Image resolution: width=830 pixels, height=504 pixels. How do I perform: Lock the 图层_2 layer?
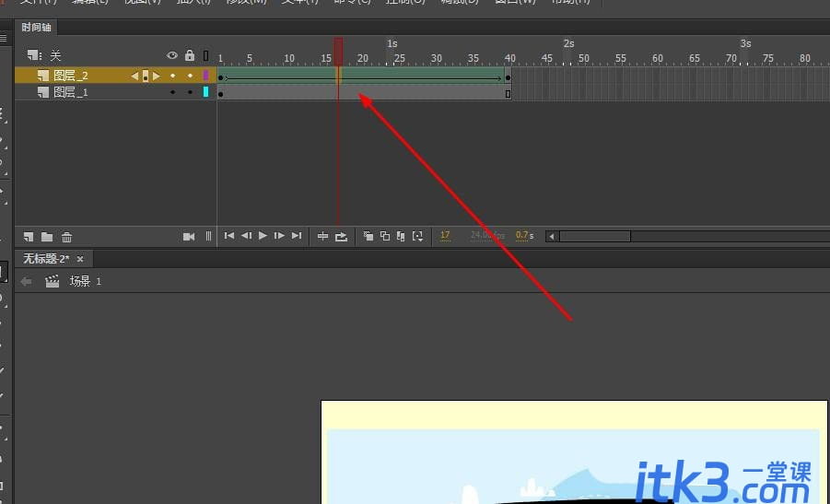[190, 76]
